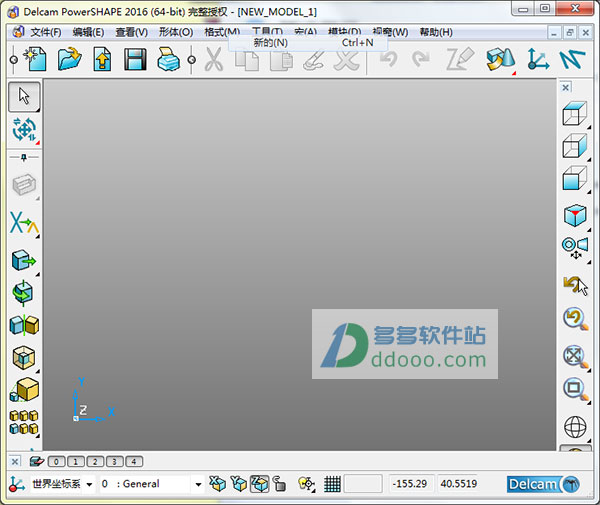The width and height of the screenshot is (600, 505).
Task: Toggle level 3 button
Action: pos(114,461)
